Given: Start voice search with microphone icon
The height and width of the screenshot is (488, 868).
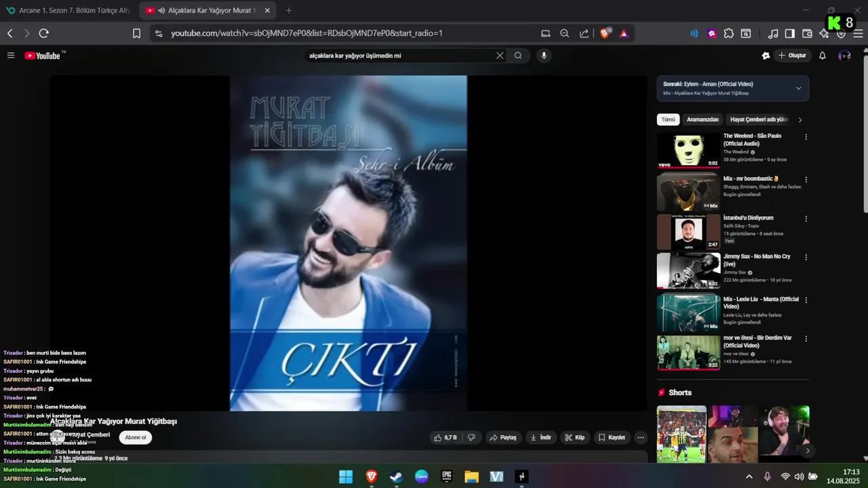Looking at the screenshot, I should pyautogui.click(x=543, y=56).
